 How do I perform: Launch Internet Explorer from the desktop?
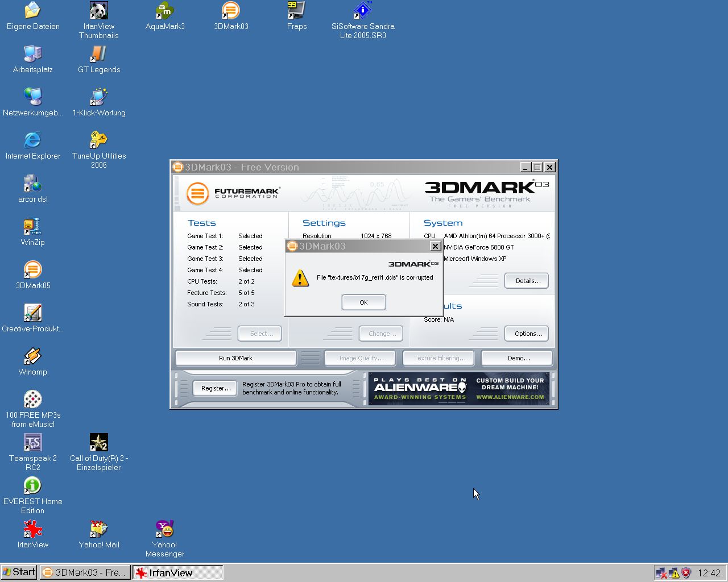(x=33, y=145)
